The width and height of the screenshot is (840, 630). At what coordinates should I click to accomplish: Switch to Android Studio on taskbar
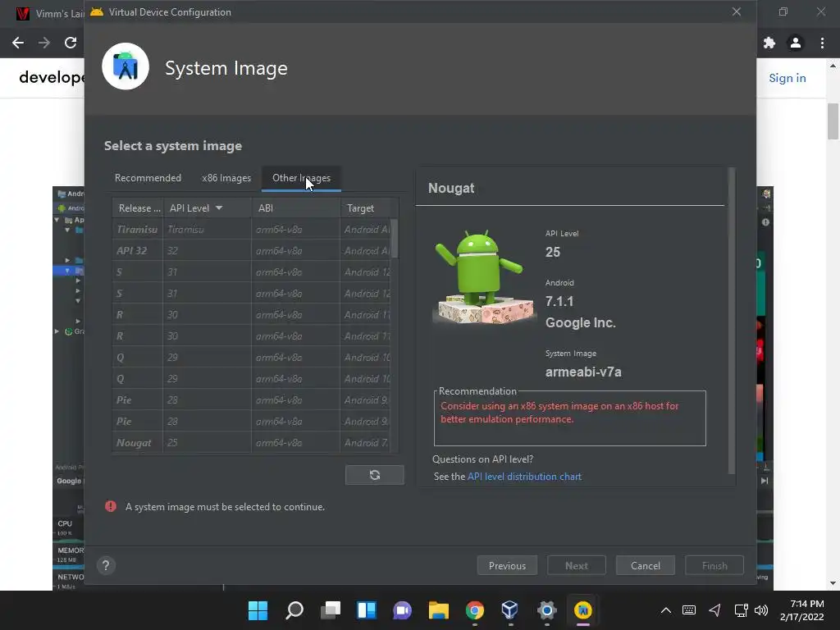[x=582, y=610]
